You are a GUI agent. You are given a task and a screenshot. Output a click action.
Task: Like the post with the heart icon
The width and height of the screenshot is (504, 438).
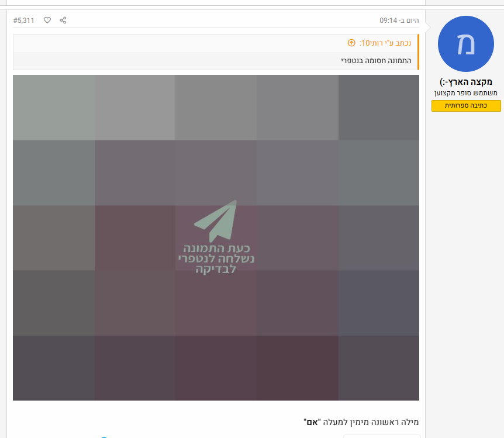point(47,20)
